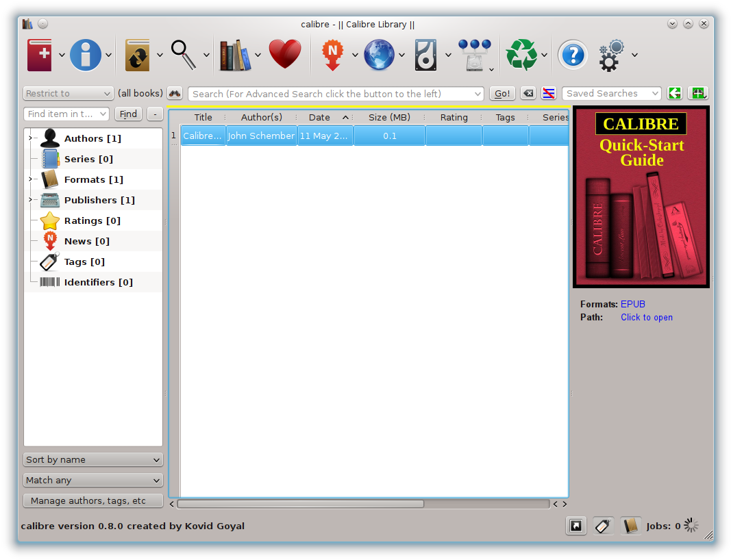Click the Title column header
The height and width of the screenshot is (560, 731).
(203, 116)
